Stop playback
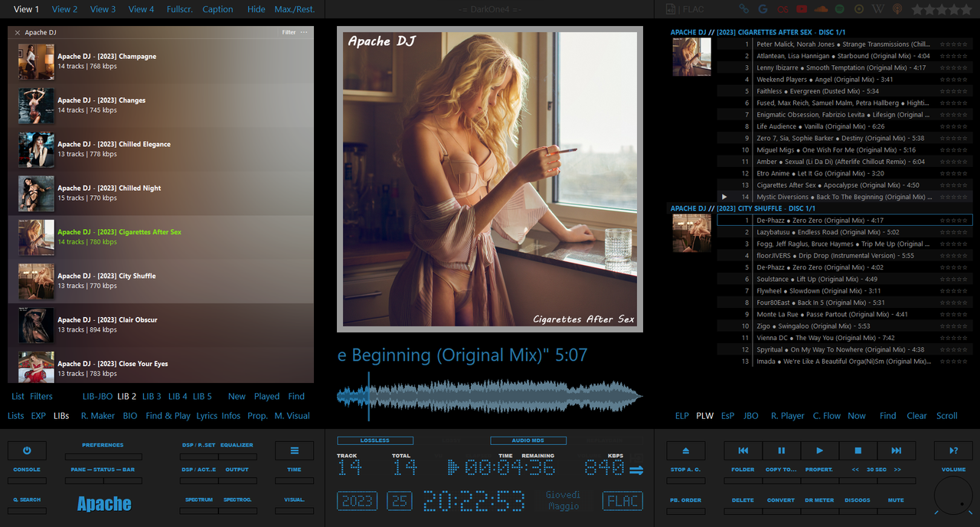 point(857,450)
